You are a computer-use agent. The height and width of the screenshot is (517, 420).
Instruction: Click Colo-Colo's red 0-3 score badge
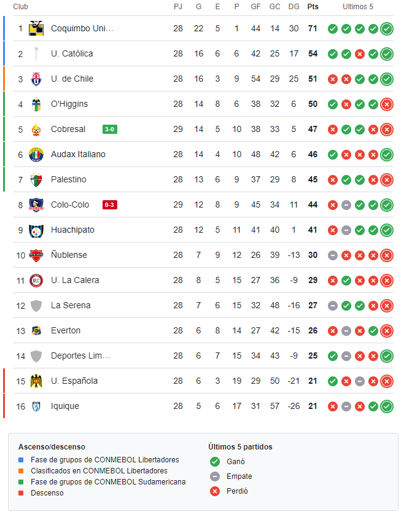coord(109,204)
